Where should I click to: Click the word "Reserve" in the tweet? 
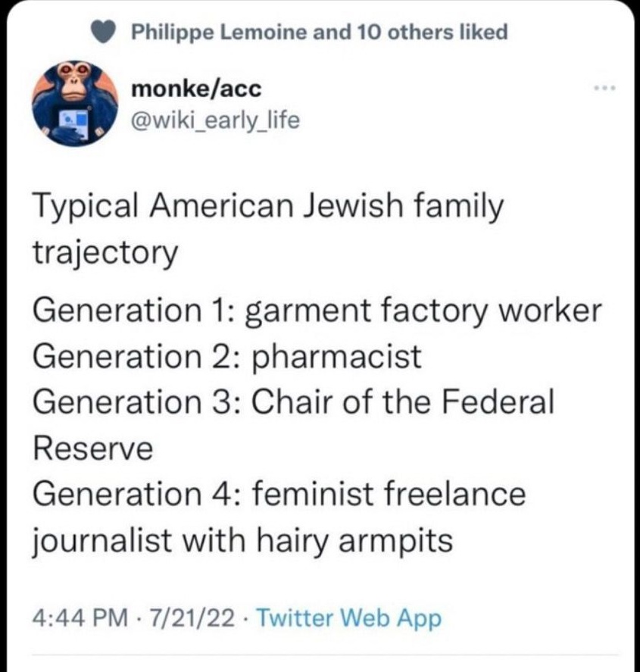92,448
